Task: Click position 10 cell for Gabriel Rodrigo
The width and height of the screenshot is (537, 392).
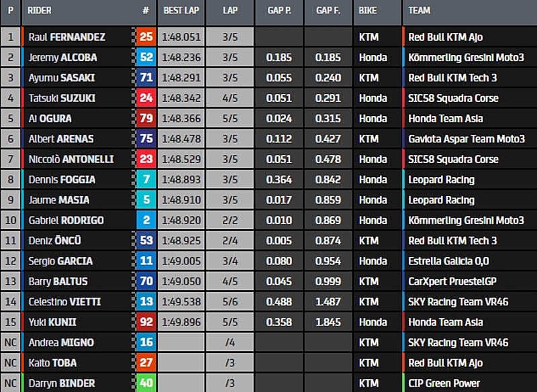Action: click(11, 220)
